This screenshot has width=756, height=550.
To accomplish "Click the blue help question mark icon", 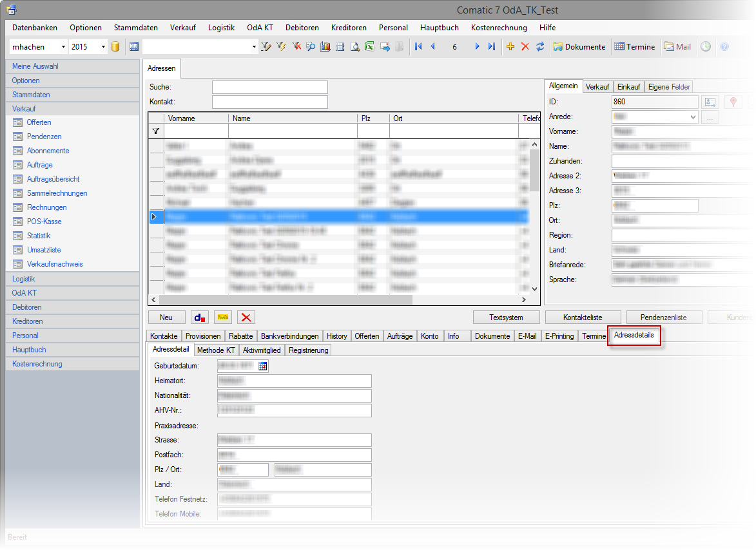I will click(x=724, y=46).
